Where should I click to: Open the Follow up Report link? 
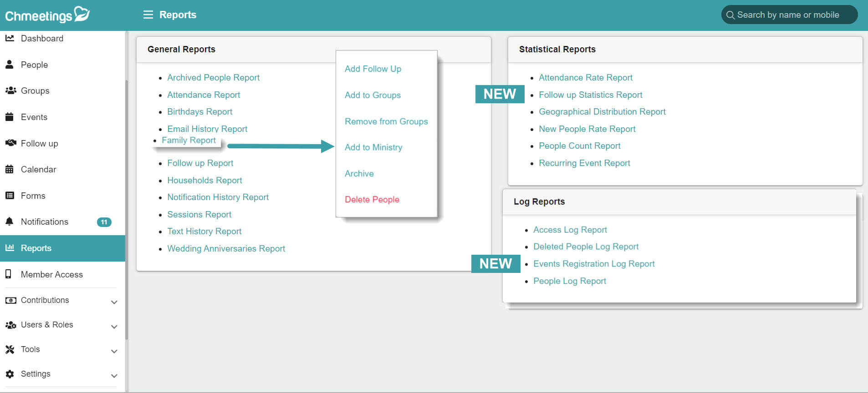200,163
